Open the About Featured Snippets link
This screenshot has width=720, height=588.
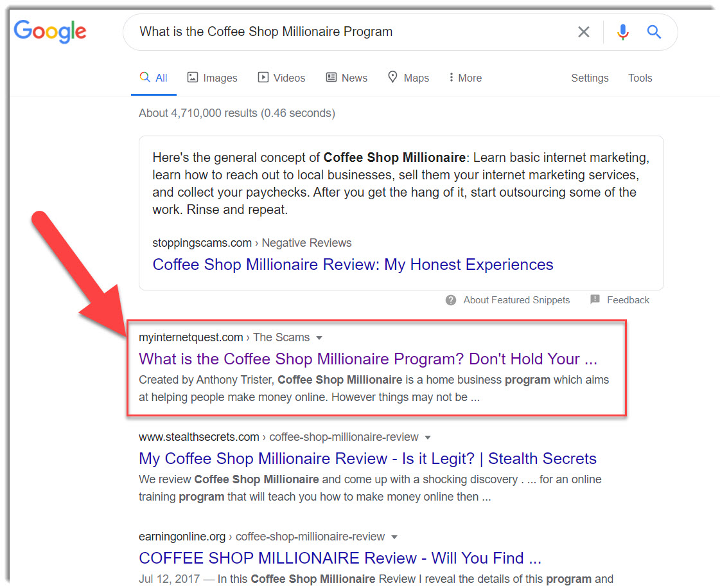(516, 300)
